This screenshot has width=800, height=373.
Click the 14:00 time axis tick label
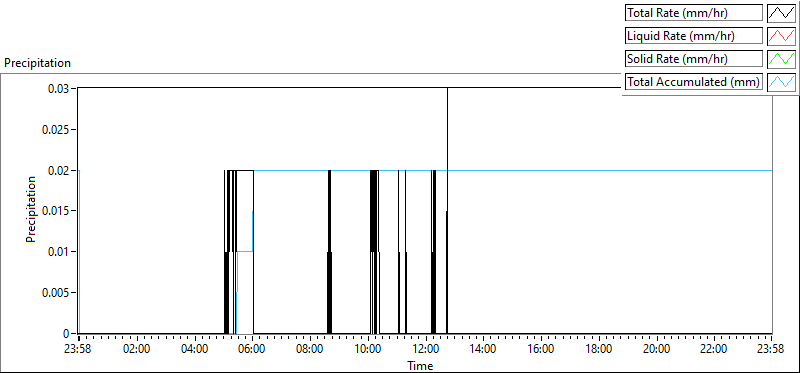point(483,350)
